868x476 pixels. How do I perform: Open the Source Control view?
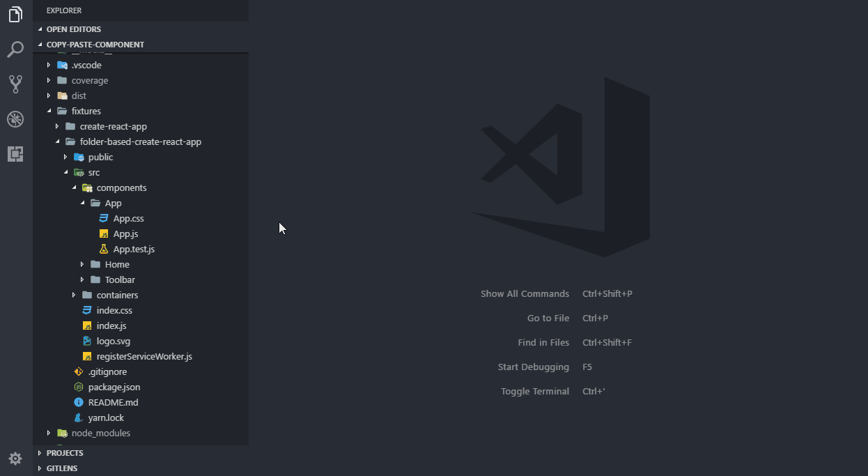point(15,84)
